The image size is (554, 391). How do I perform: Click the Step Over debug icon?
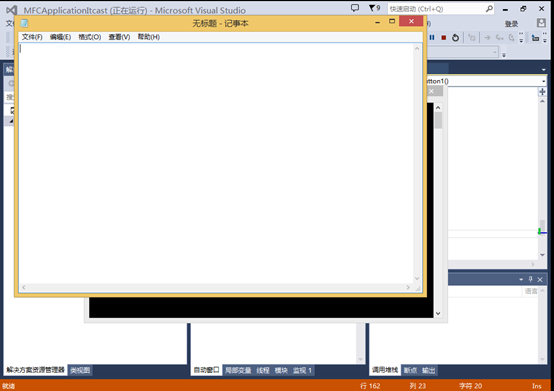click(x=511, y=37)
